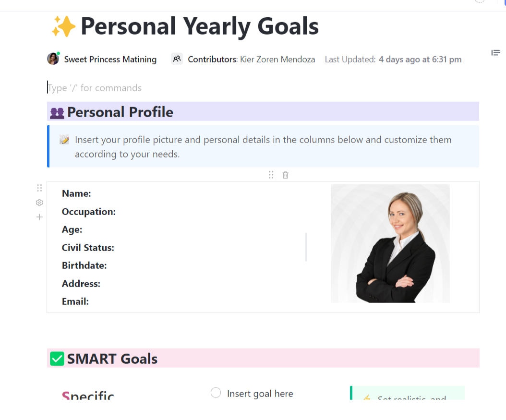The image size is (506, 420).
Task: Click the memo emoji in the callout banner
Action: [x=64, y=139]
